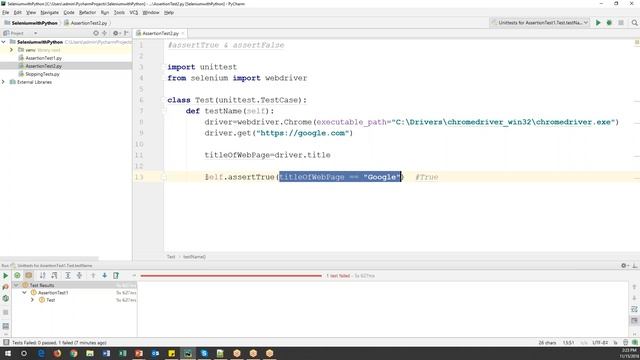Open the View menu
Image resolution: width=640 pixels, height=360 pixels.
coord(31,13)
